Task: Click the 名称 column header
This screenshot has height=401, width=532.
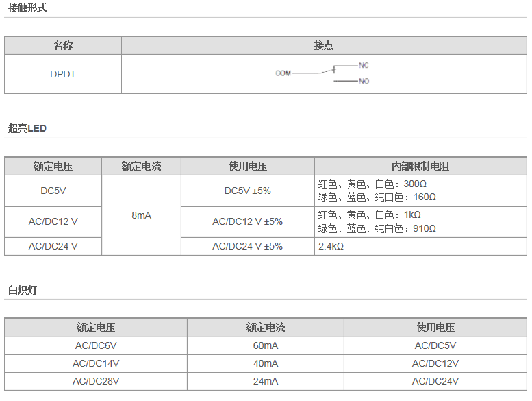Action: tap(63, 46)
